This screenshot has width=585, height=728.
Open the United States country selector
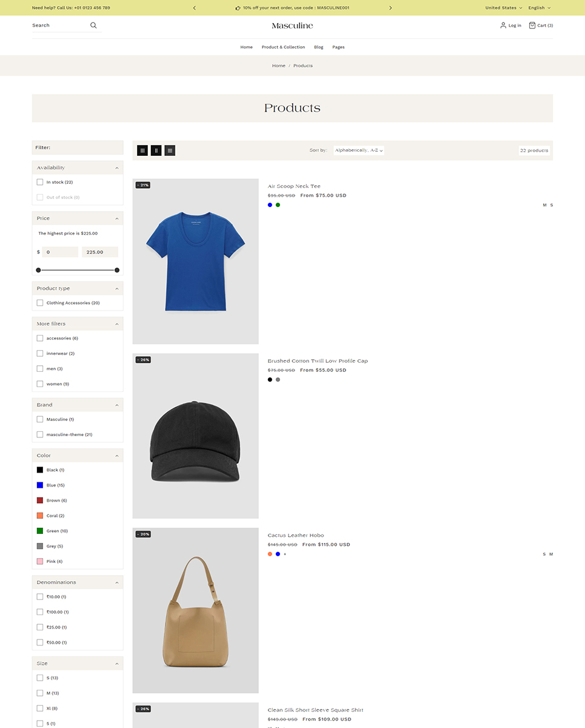pos(503,8)
